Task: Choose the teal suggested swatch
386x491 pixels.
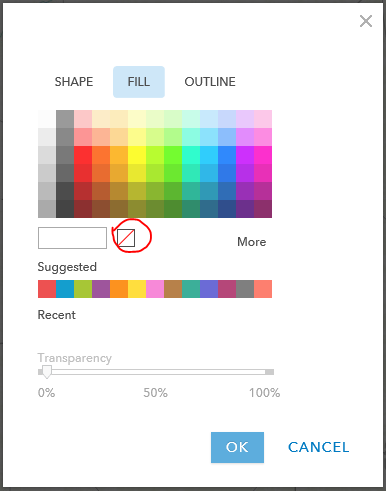Action: point(191,289)
